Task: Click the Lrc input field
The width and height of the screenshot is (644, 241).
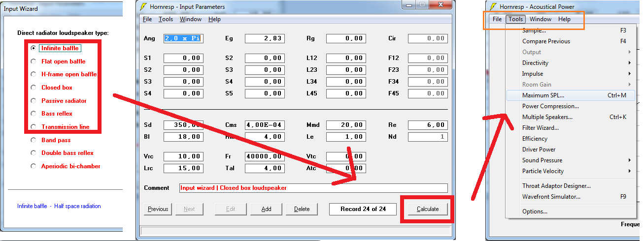Action: pyautogui.click(x=183, y=168)
